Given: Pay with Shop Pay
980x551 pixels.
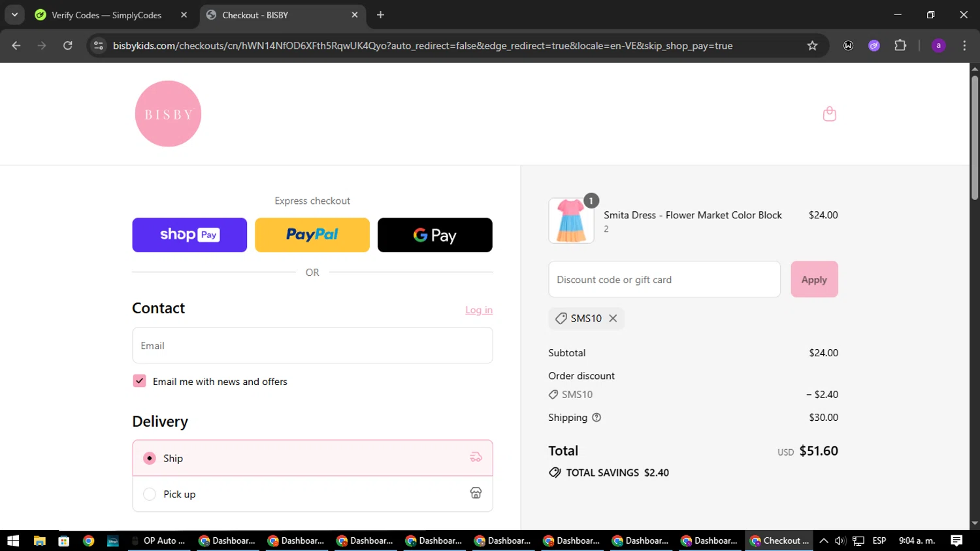Looking at the screenshot, I should point(189,235).
